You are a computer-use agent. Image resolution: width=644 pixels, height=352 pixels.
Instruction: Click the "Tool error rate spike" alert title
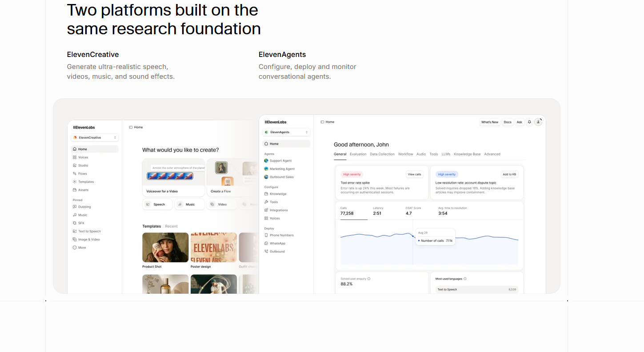point(355,183)
